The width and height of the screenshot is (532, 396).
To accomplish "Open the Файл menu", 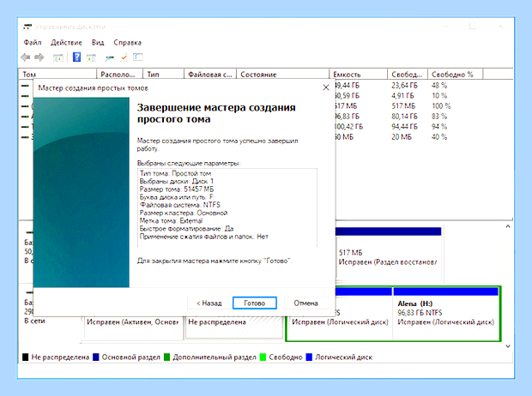I will click(x=33, y=42).
